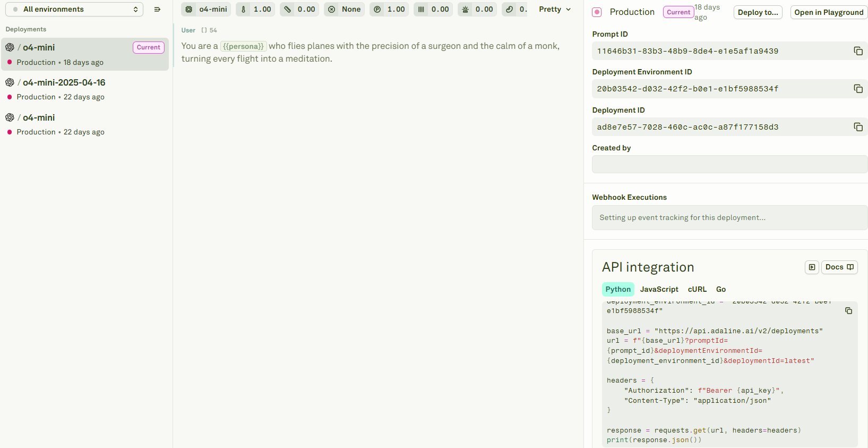
Task: Click the stop sequence None icon
Action: point(332,9)
